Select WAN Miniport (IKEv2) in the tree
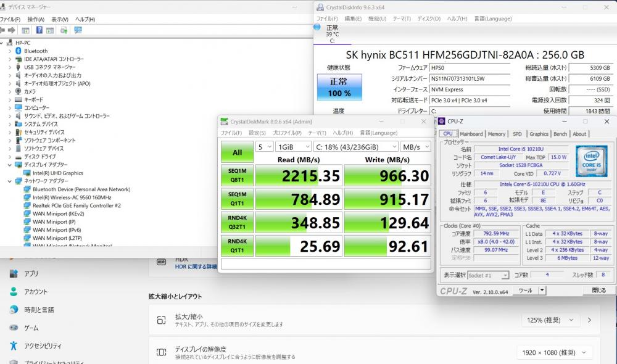 point(58,213)
